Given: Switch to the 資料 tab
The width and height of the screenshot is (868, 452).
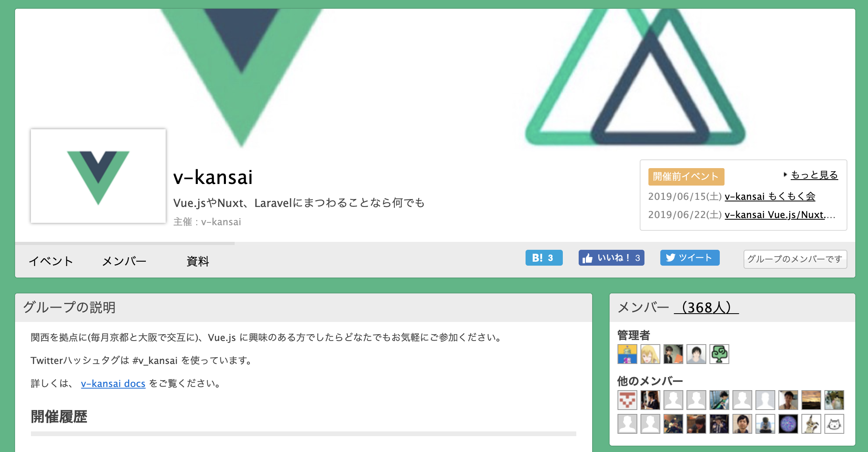Looking at the screenshot, I should (x=198, y=261).
